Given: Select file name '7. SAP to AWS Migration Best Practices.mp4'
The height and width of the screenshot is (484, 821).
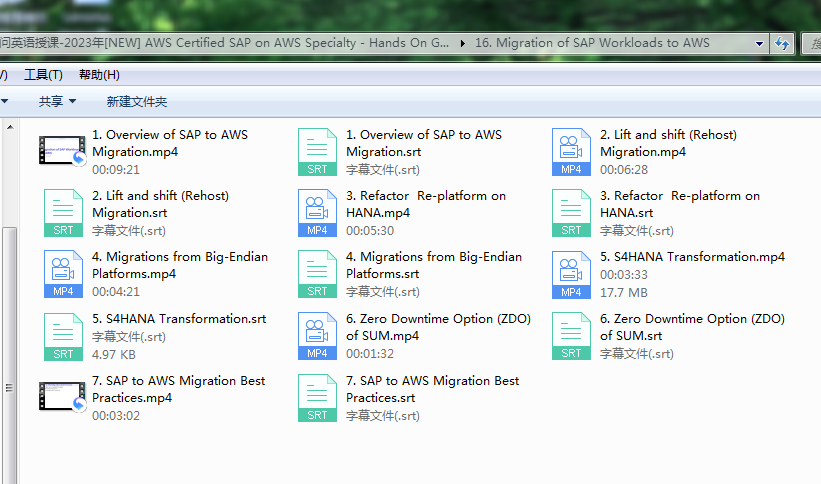Looking at the screenshot, I should click(x=179, y=389).
